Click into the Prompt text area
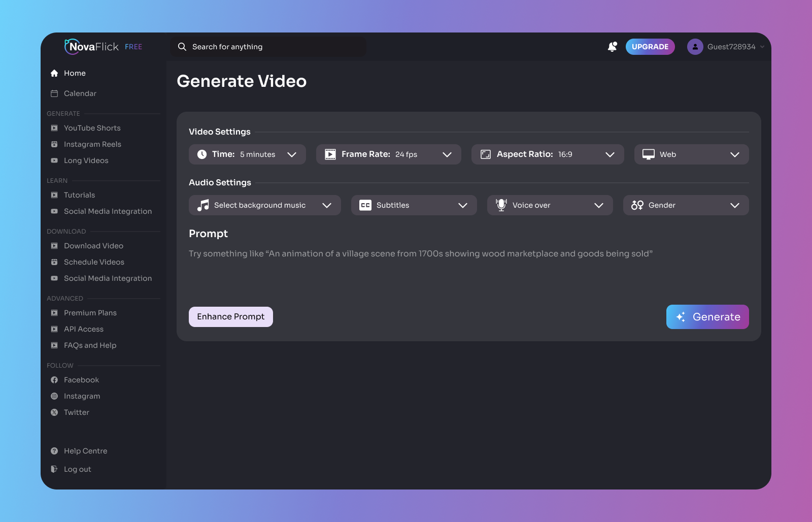 coord(468,269)
